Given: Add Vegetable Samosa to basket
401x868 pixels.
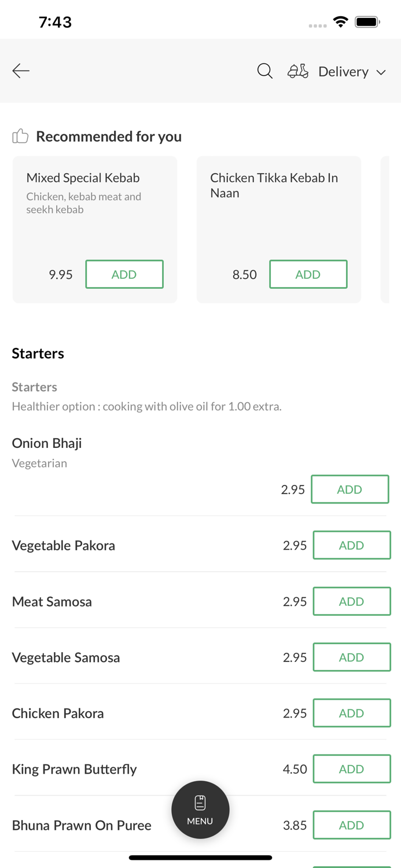Looking at the screenshot, I should point(351,657).
